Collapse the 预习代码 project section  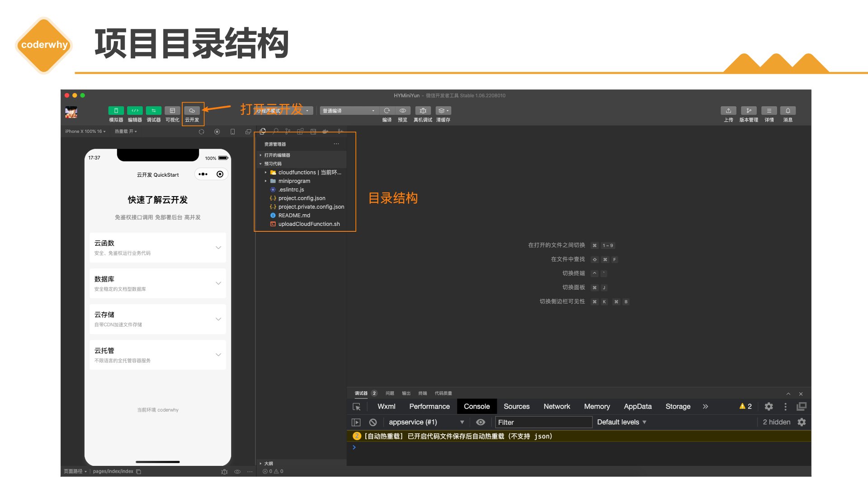(302, 164)
